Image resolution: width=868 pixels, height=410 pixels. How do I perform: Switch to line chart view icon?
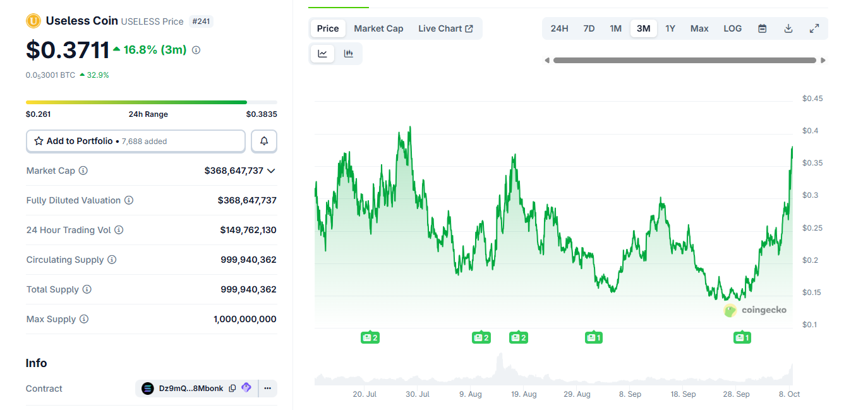tap(322, 54)
